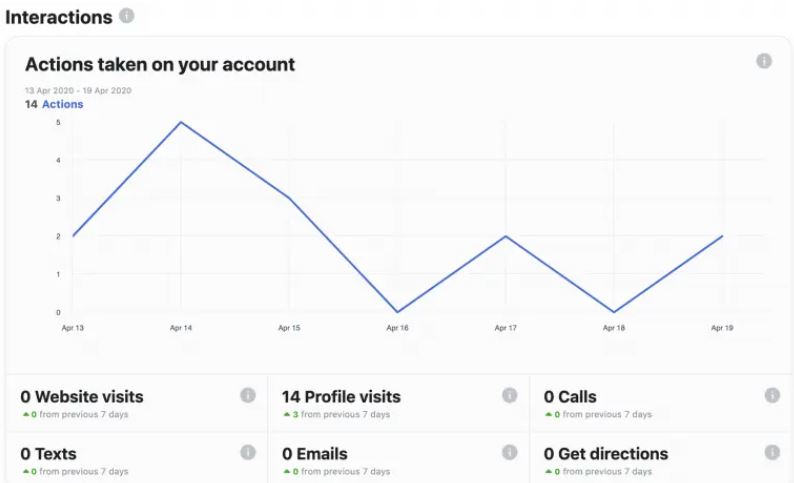The width and height of the screenshot is (794, 483).
Task: Click the 0 Calls metric
Action: pyautogui.click(x=570, y=397)
